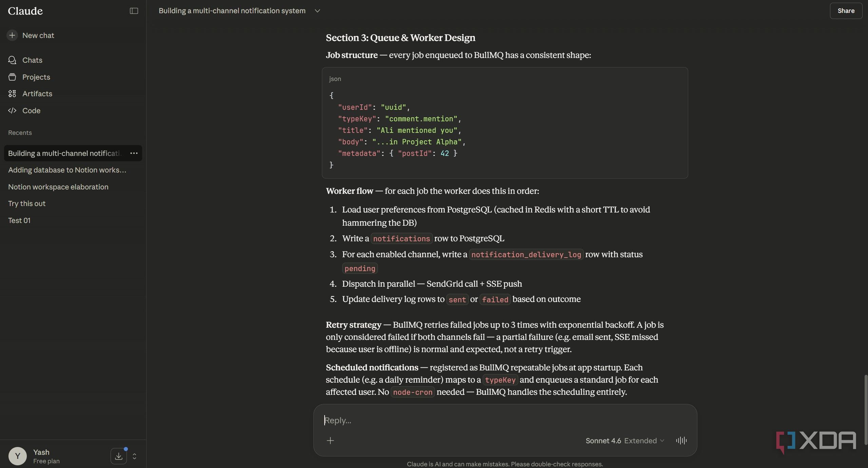Open chat 'Try this out'

tap(27, 203)
